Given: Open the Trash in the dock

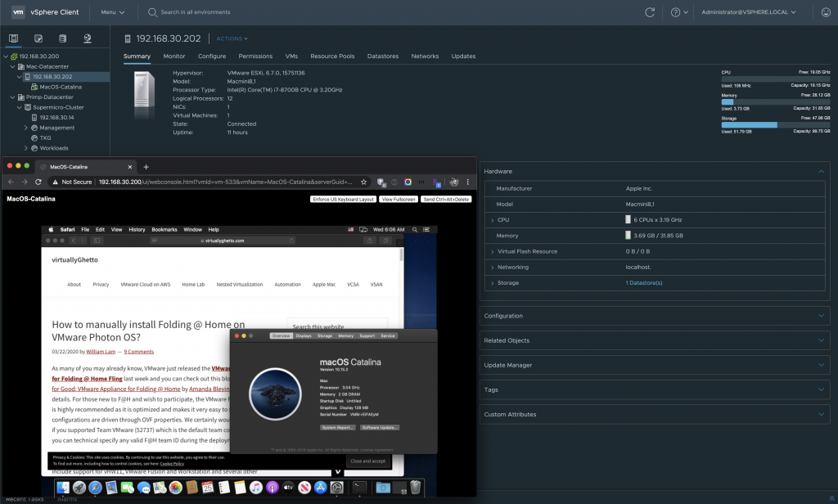Looking at the screenshot, I should pos(415,488).
